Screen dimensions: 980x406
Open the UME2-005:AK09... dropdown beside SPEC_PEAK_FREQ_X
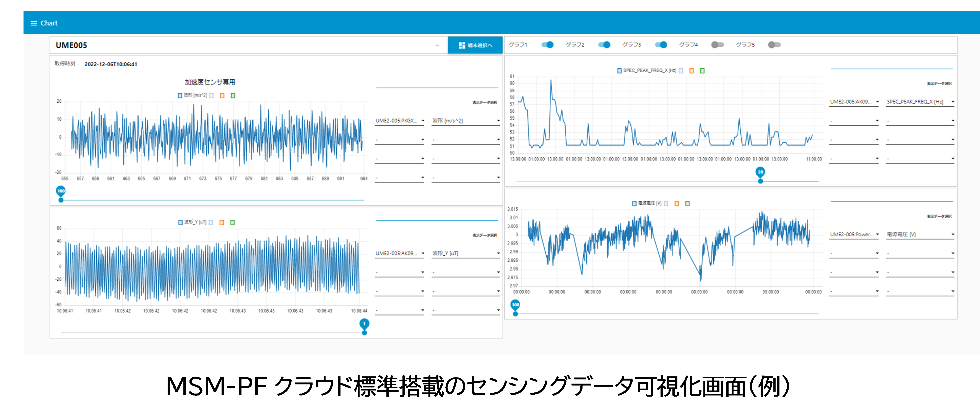(x=854, y=102)
